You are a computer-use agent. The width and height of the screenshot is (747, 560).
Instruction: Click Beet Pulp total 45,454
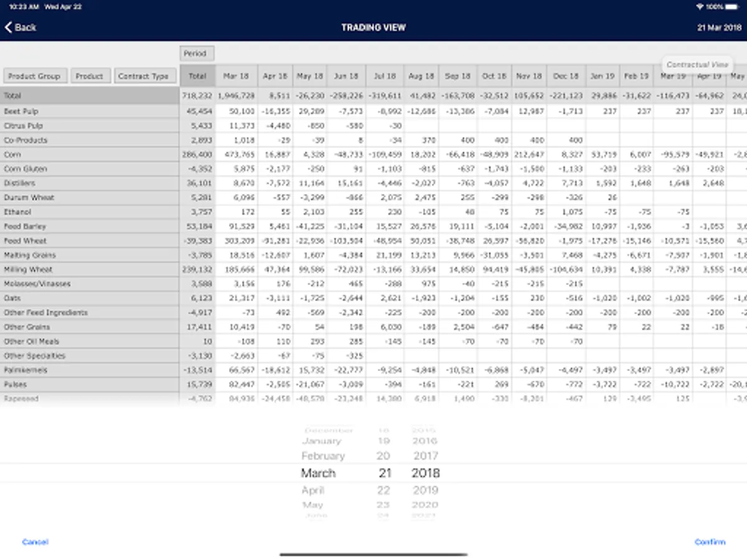pyautogui.click(x=197, y=111)
